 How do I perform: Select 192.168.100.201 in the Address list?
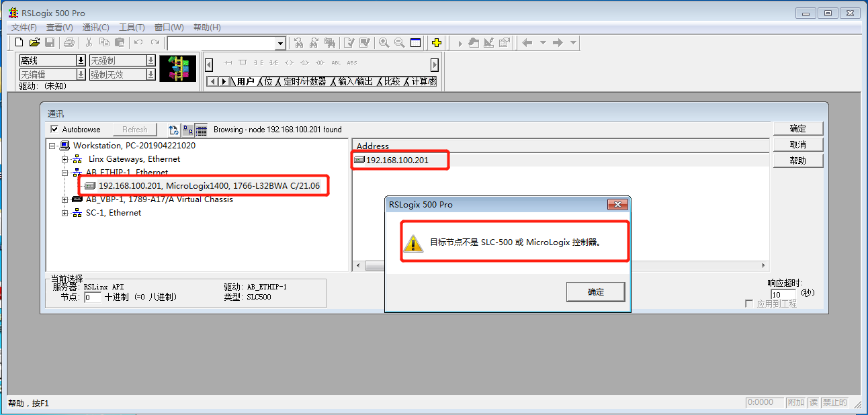click(396, 160)
